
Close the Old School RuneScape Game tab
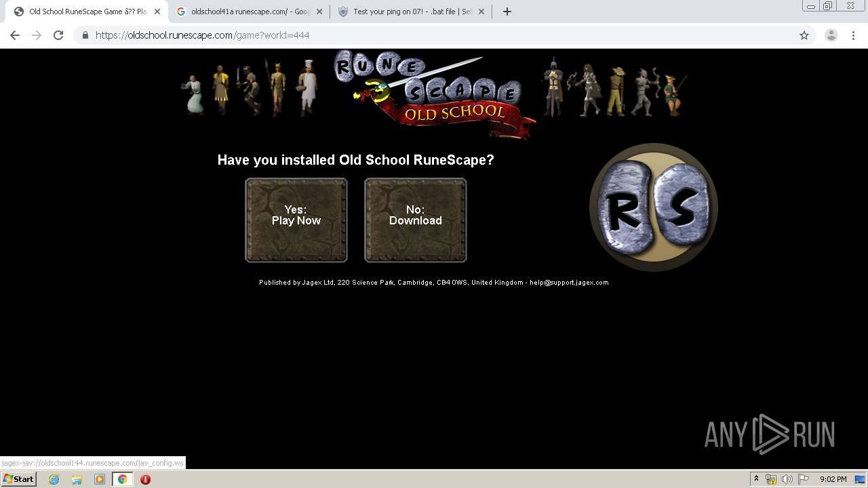[x=157, y=12]
